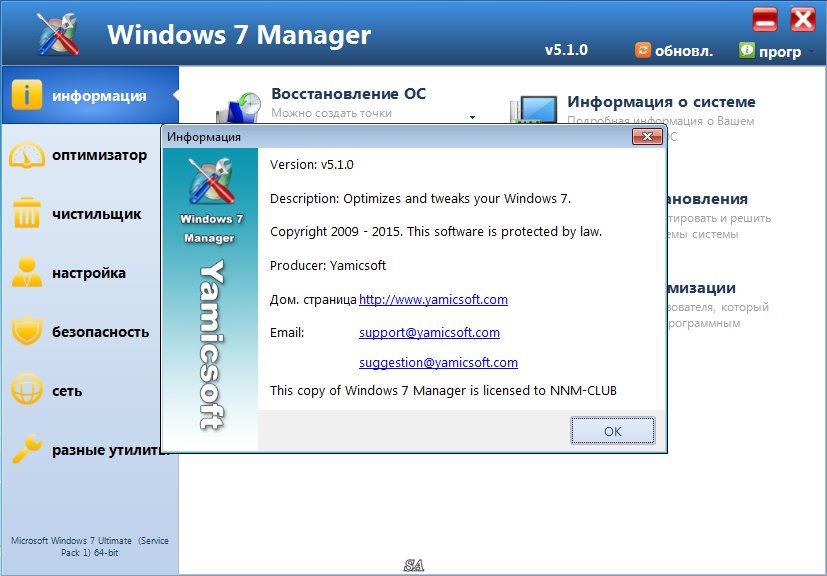This screenshot has height=576, width=827.
Task: Open the Информация о системе heading
Action: 661,102
